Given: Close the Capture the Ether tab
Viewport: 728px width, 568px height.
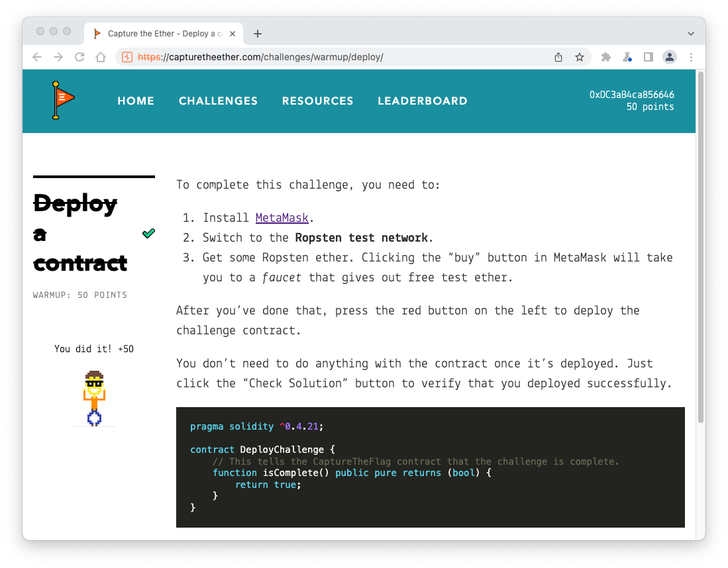Looking at the screenshot, I should click(233, 34).
